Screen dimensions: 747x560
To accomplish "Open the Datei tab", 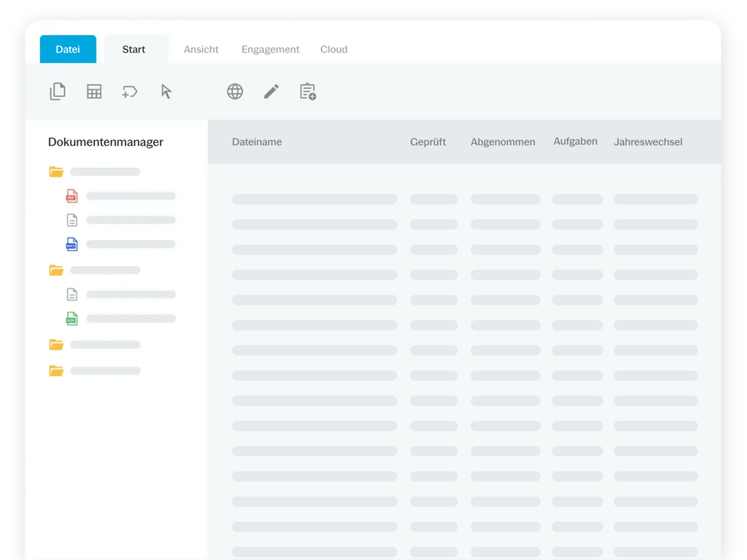I will coord(68,50).
